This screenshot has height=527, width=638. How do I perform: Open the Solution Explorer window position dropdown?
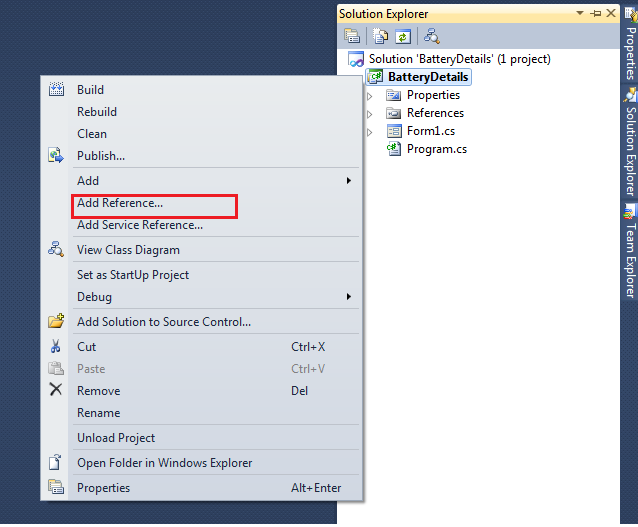coord(581,13)
